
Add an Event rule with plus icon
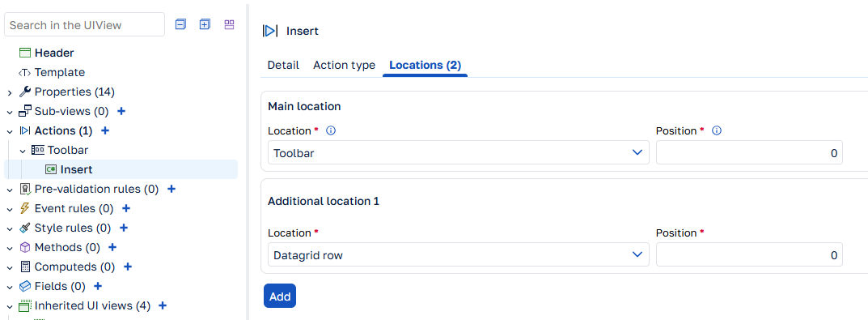coord(126,208)
